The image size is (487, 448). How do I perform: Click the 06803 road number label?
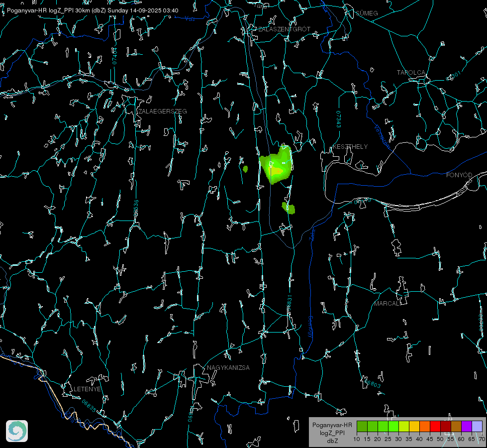[372, 383]
